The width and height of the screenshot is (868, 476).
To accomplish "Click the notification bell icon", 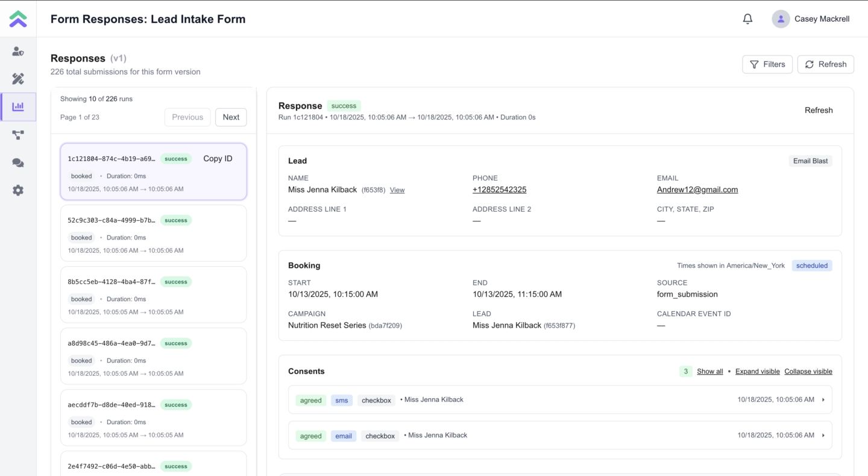I will pos(747,19).
